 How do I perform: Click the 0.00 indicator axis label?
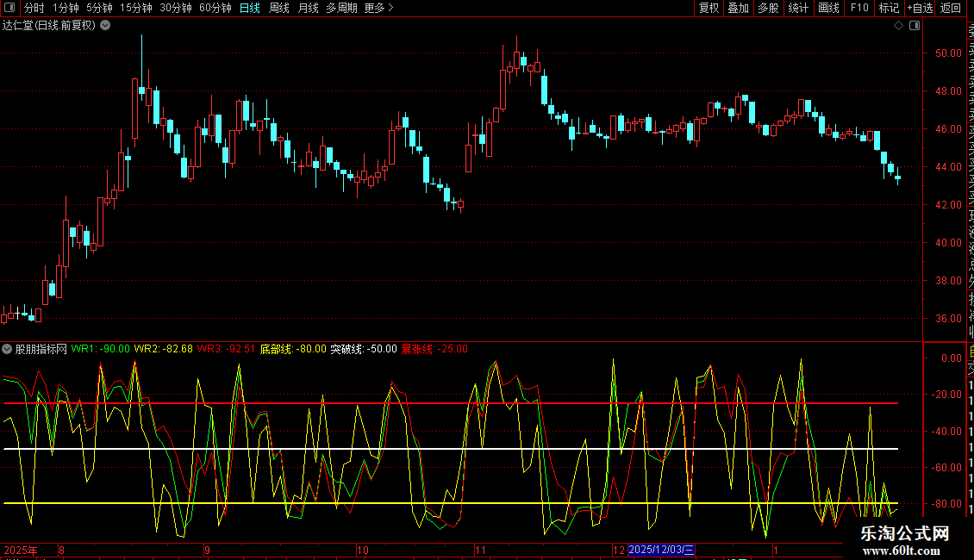[x=952, y=358]
